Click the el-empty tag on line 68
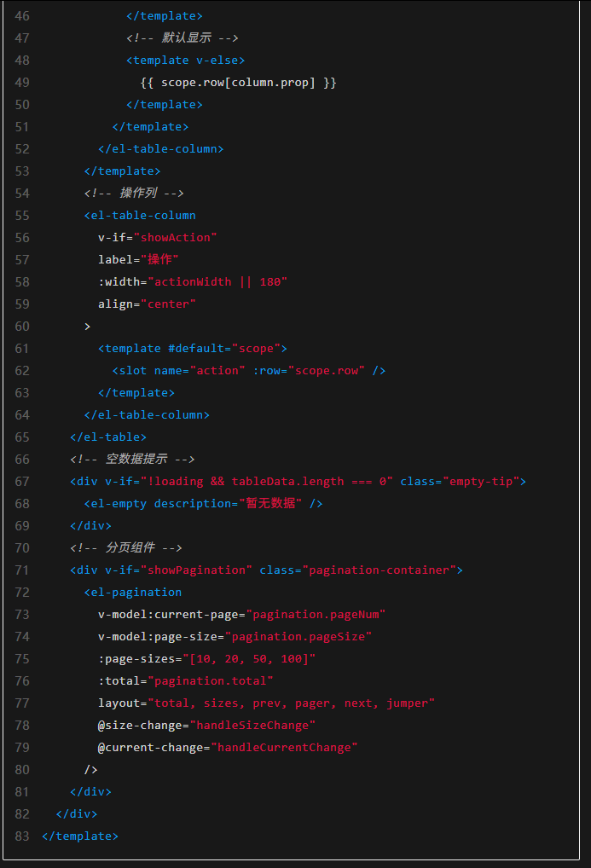This screenshot has height=868, width=591. [x=119, y=504]
